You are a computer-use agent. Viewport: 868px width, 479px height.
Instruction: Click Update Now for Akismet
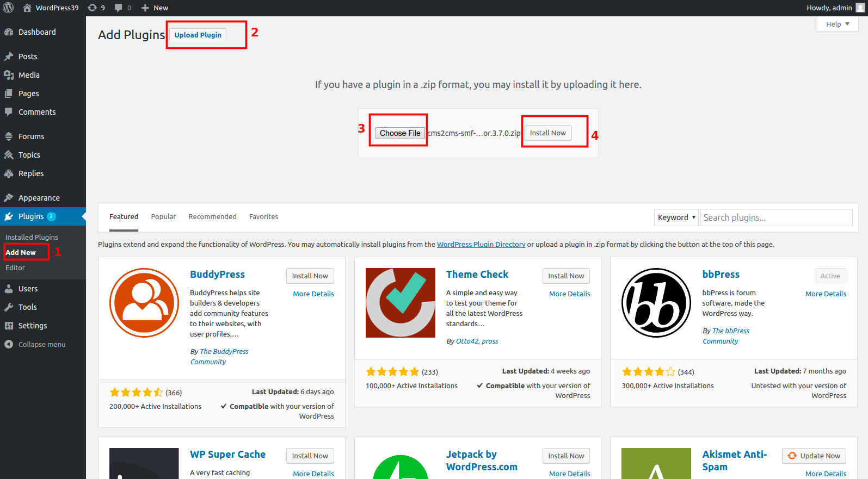(x=814, y=456)
